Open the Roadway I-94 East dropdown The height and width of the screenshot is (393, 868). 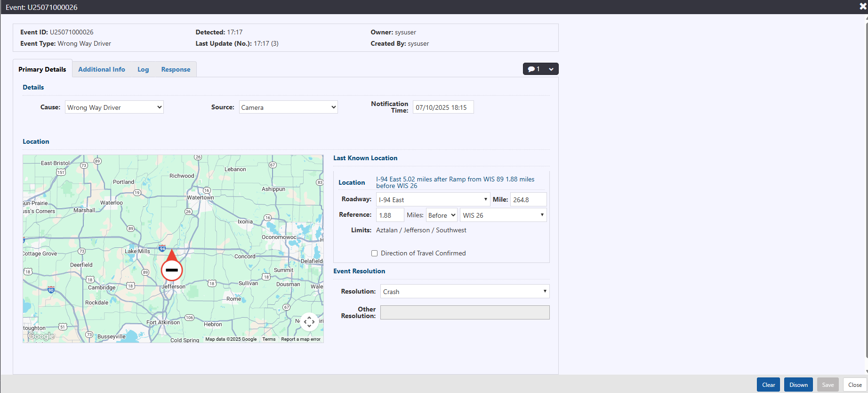pos(433,200)
